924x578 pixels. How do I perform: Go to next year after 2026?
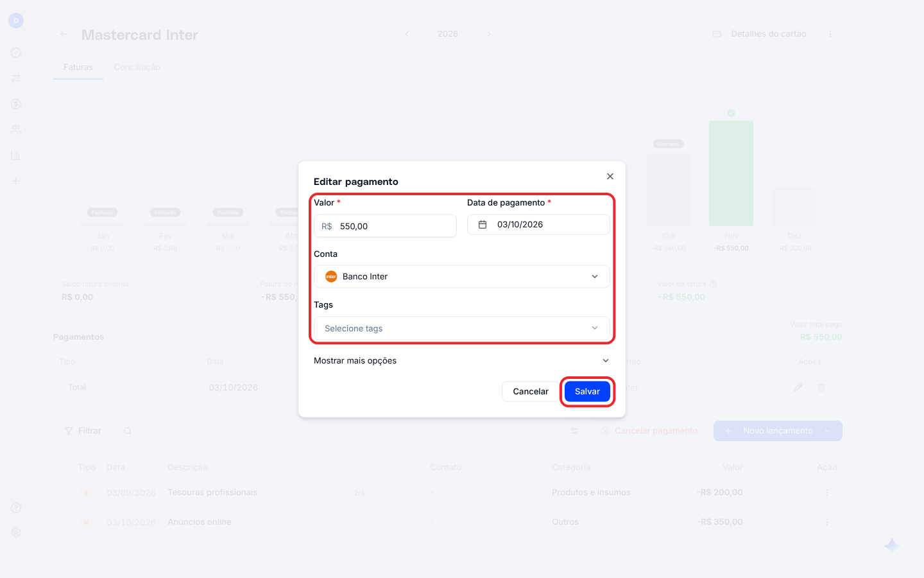(489, 34)
